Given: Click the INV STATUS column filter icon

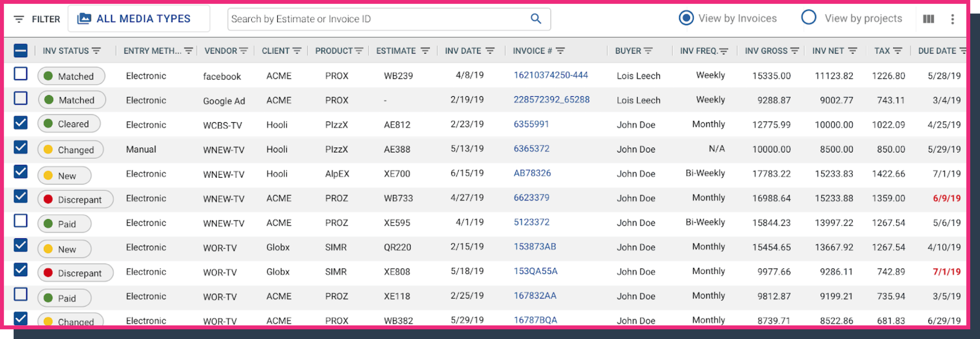Looking at the screenshot, I should tap(96, 51).
